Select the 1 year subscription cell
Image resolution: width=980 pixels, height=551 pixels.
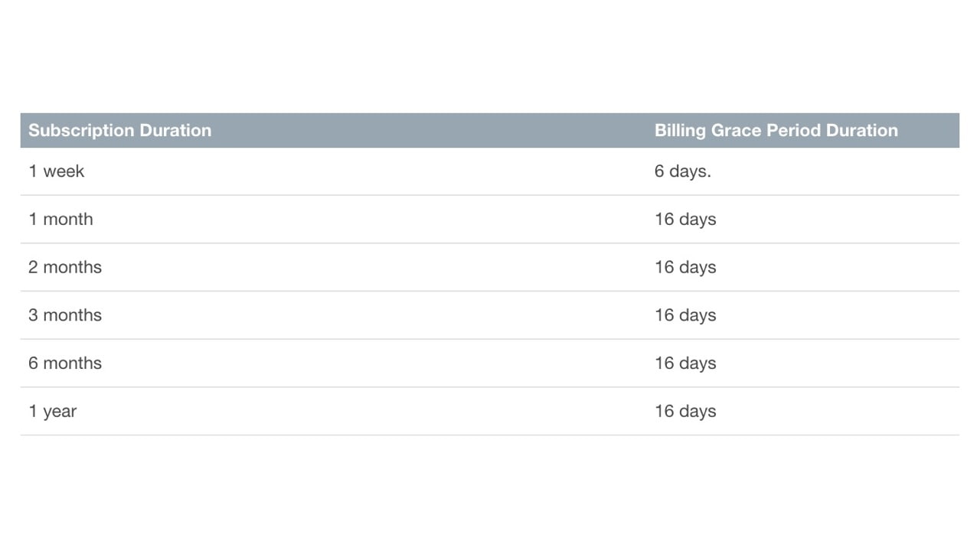click(x=53, y=412)
